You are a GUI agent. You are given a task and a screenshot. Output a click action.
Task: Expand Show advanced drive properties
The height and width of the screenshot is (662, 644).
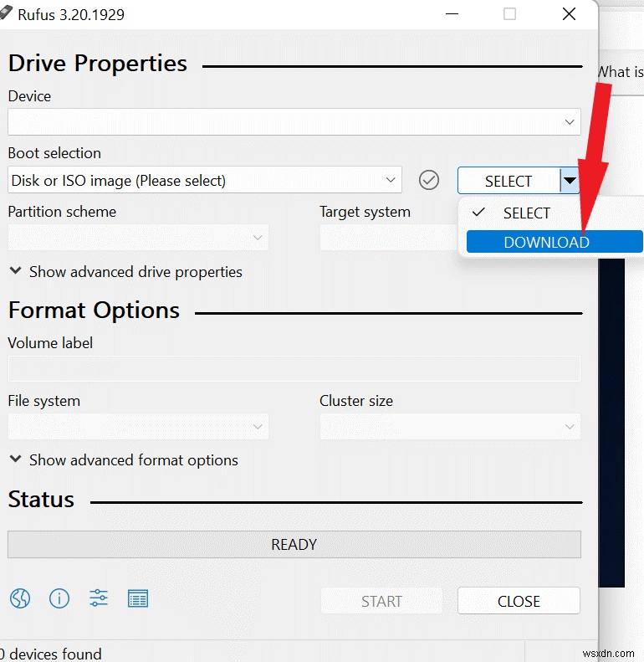[125, 272]
